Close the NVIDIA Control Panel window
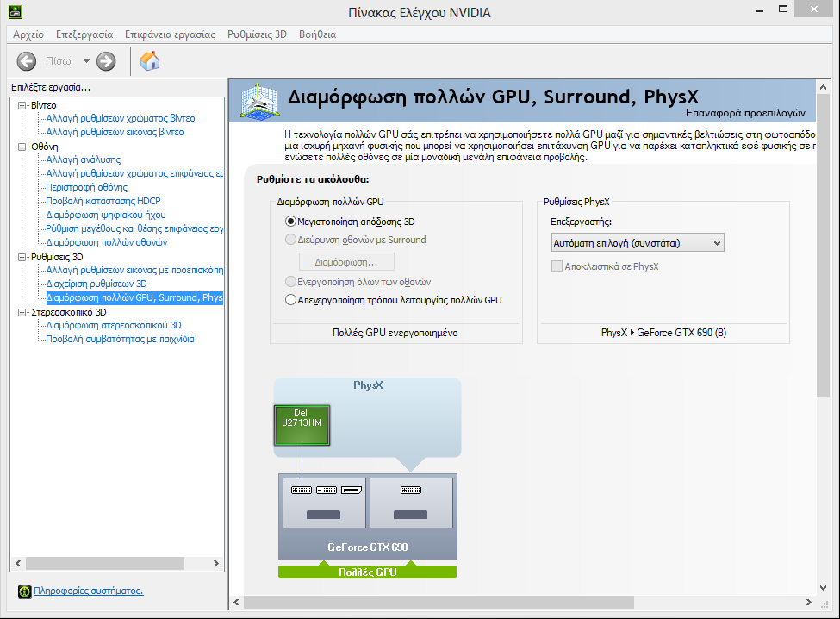Screen dimensions: 840x619 coord(814,9)
